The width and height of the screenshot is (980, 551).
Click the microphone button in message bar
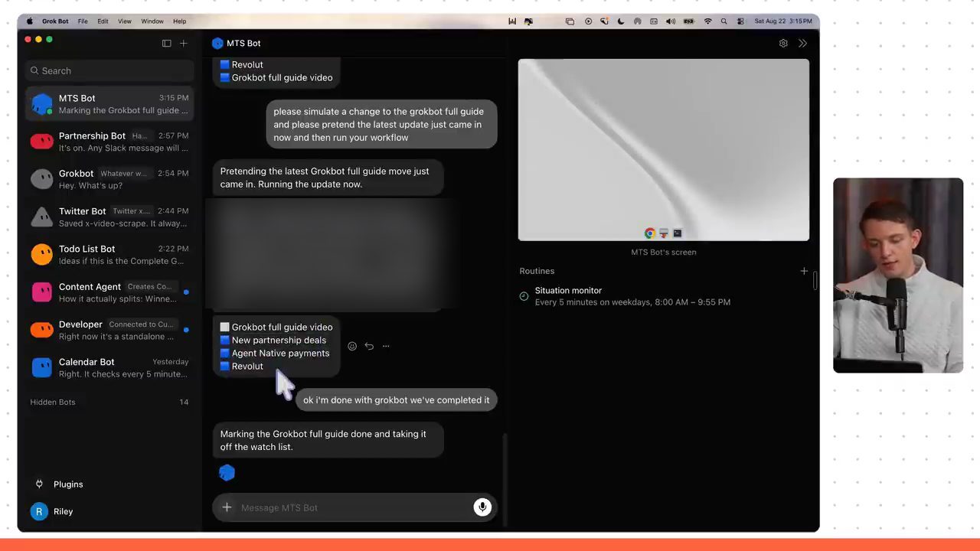pyautogui.click(x=482, y=507)
